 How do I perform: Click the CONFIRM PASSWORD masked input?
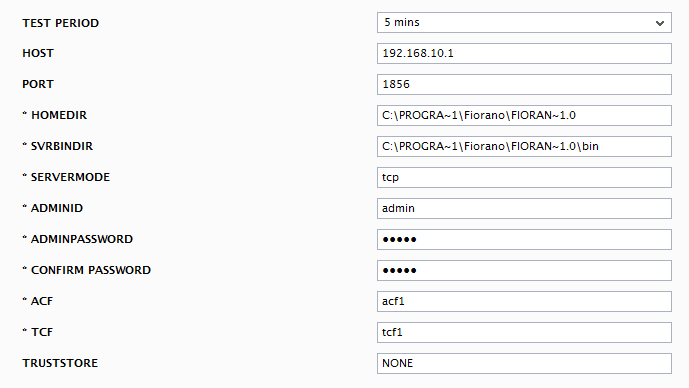pos(524,270)
